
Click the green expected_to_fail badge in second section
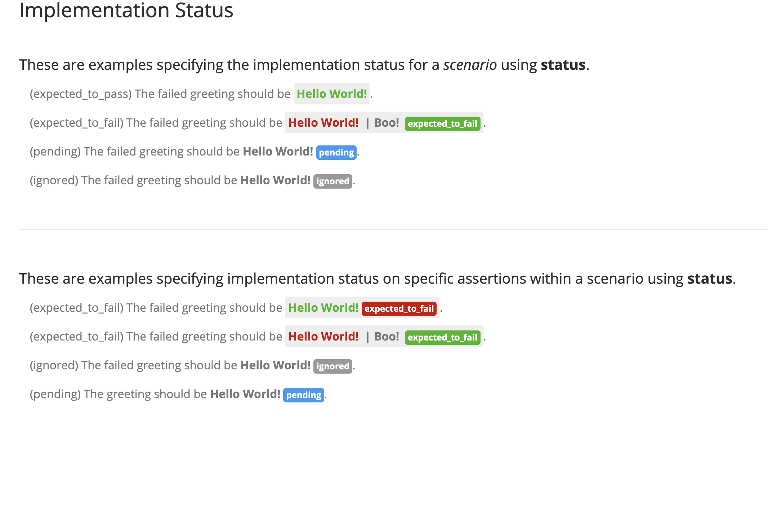(442, 338)
